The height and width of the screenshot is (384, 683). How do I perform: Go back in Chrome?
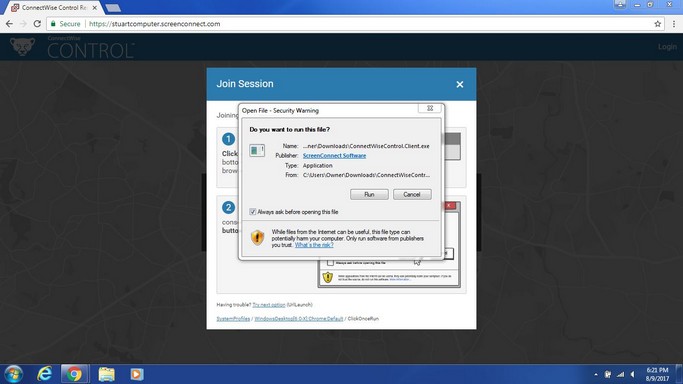[10, 24]
